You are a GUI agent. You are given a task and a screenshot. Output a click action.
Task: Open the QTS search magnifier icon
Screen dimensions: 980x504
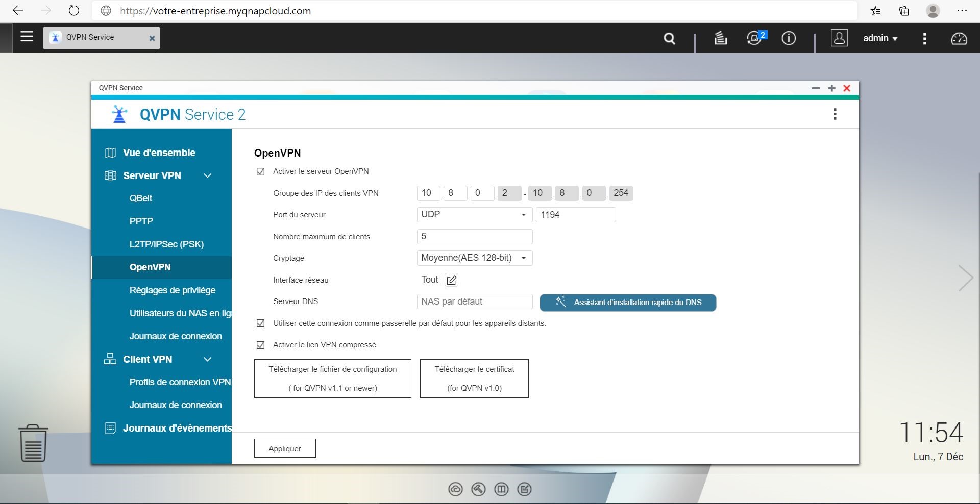[669, 38]
